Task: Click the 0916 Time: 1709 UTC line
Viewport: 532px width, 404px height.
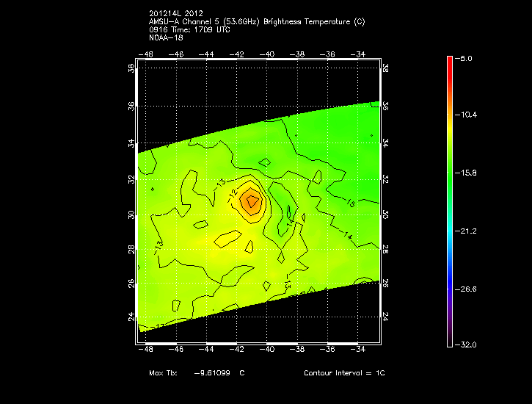Action: [190, 30]
